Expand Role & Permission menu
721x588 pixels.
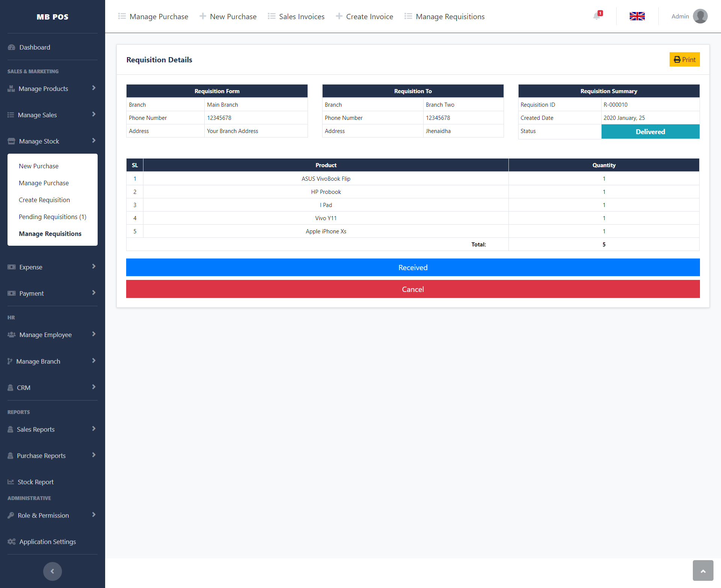pos(94,515)
